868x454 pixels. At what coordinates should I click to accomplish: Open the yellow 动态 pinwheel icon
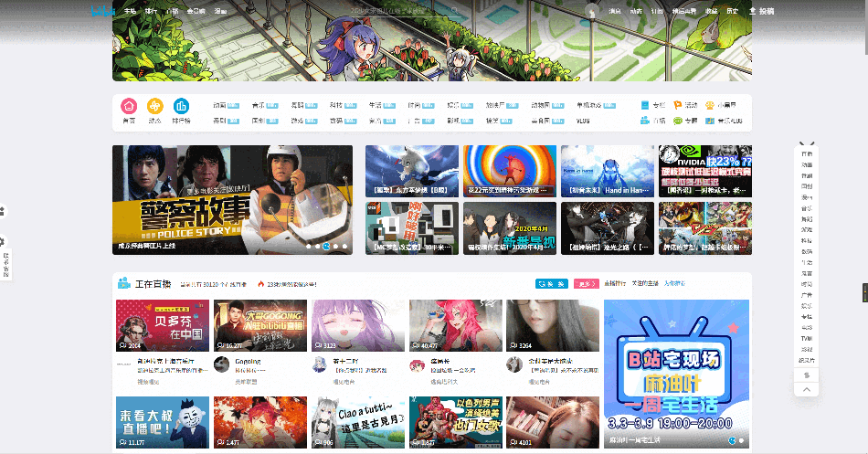(x=155, y=106)
